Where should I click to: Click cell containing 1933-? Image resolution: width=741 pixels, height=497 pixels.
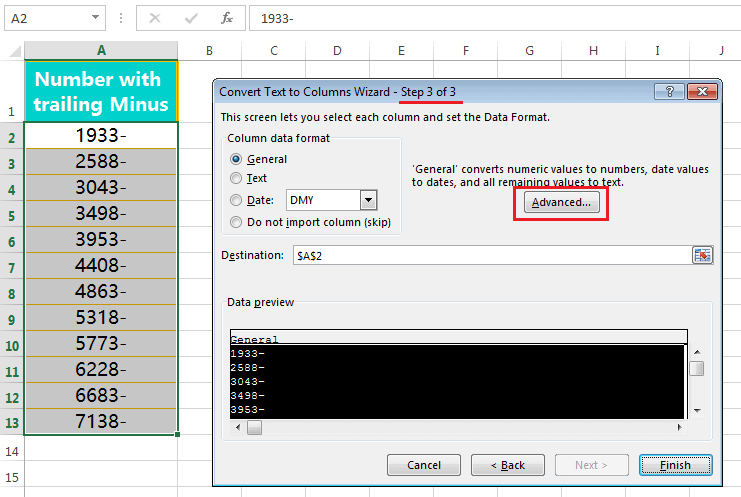point(101,136)
